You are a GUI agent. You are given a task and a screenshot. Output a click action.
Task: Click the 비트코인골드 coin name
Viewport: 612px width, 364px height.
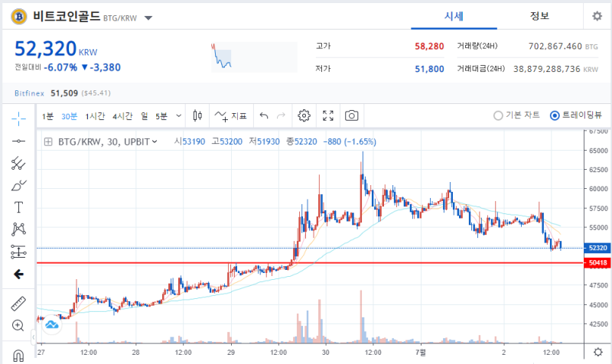pos(67,16)
